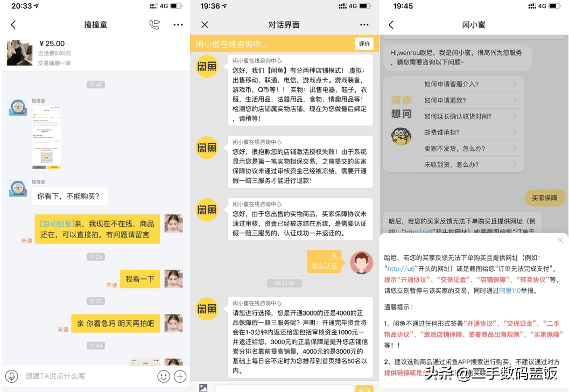Viewport: 569px width, 392px height.
Task: Tap the 评价 button
Action: tap(364, 44)
